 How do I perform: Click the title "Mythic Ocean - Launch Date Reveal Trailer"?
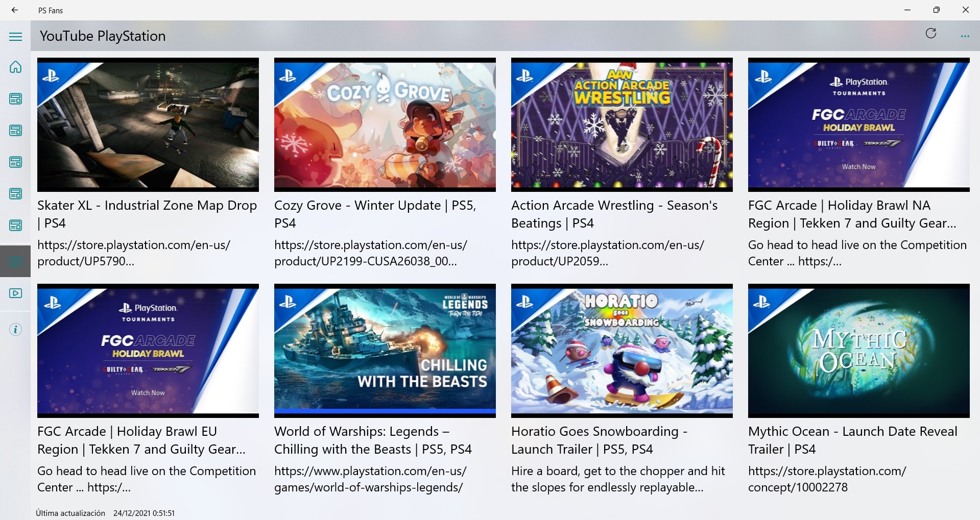(x=853, y=440)
